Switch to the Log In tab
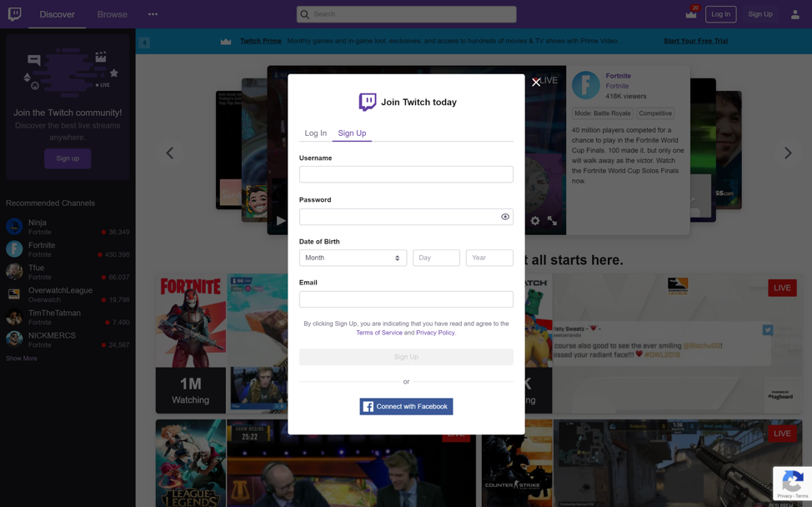The image size is (812, 507). (315, 133)
